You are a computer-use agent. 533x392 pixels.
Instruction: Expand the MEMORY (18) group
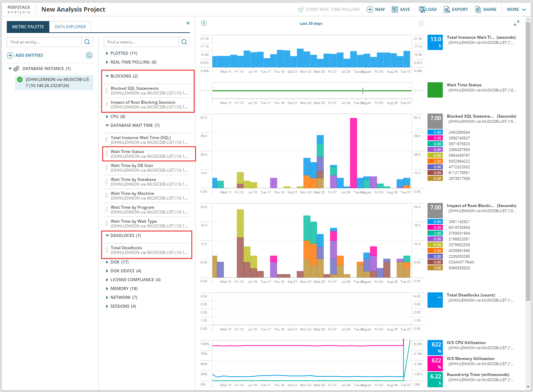(107, 289)
